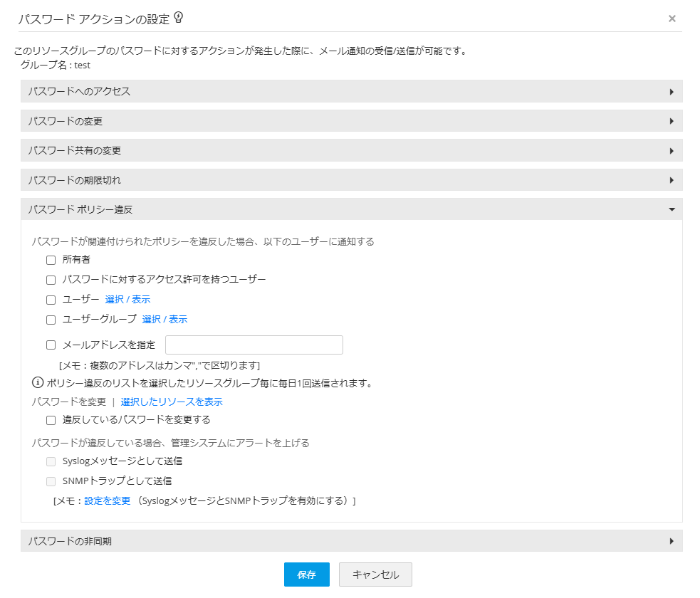This screenshot has height=598, width=700.
Task: Open the 選択したリソースを表示 link
Action: coord(172,402)
